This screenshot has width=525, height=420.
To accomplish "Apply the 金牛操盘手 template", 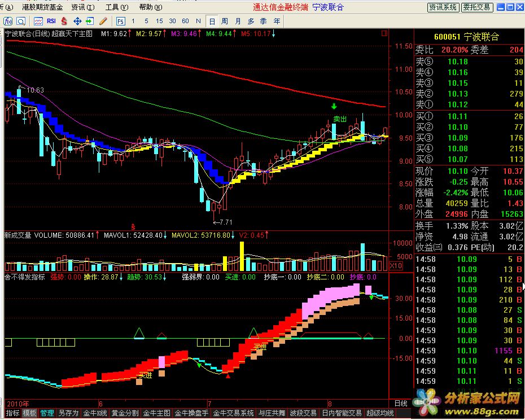I will (x=191, y=413).
